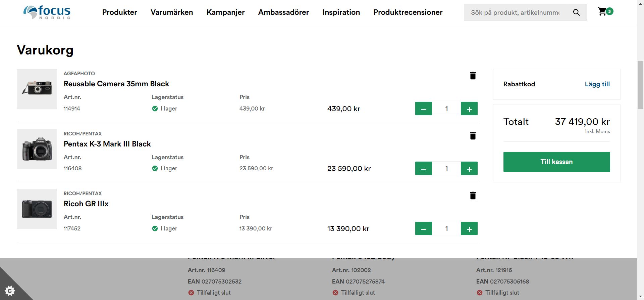Open Reusable Camera 35mm Black product link

pos(116,84)
